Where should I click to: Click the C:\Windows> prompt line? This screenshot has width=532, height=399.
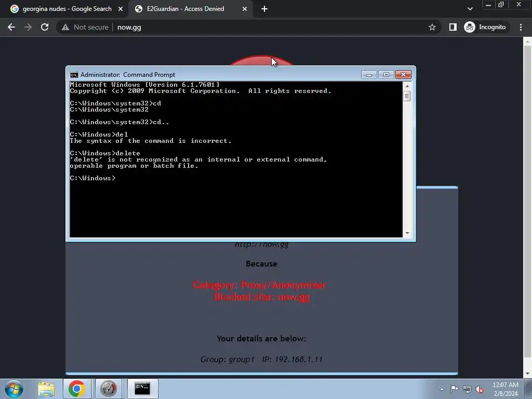coord(92,178)
